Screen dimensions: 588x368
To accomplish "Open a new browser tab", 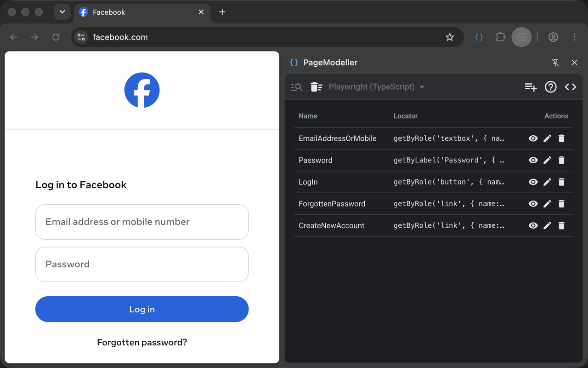I will pos(222,12).
